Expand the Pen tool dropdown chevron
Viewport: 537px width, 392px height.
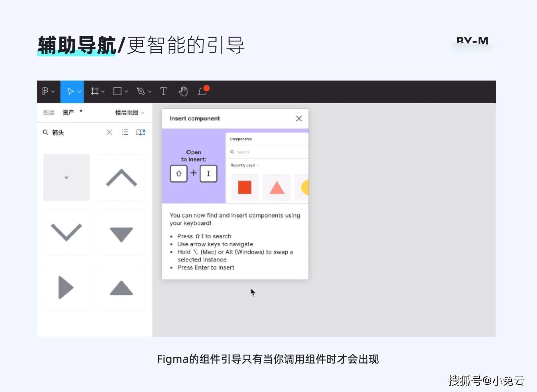click(150, 91)
